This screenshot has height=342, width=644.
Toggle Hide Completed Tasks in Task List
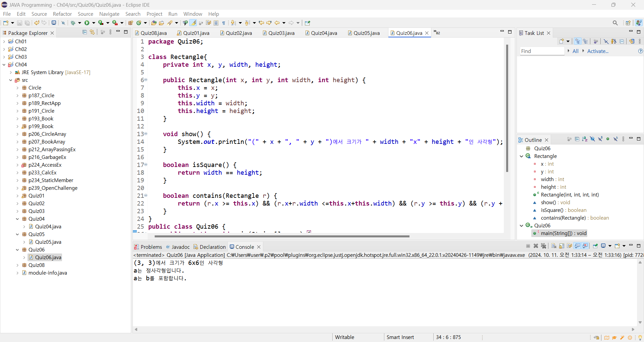tap(606, 41)
